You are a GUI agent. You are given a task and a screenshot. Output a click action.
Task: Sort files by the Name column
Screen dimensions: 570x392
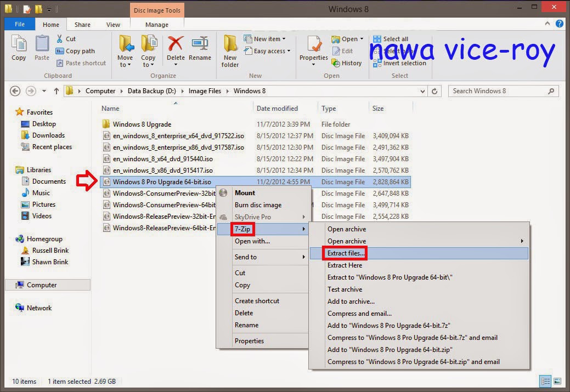[110, 108]
